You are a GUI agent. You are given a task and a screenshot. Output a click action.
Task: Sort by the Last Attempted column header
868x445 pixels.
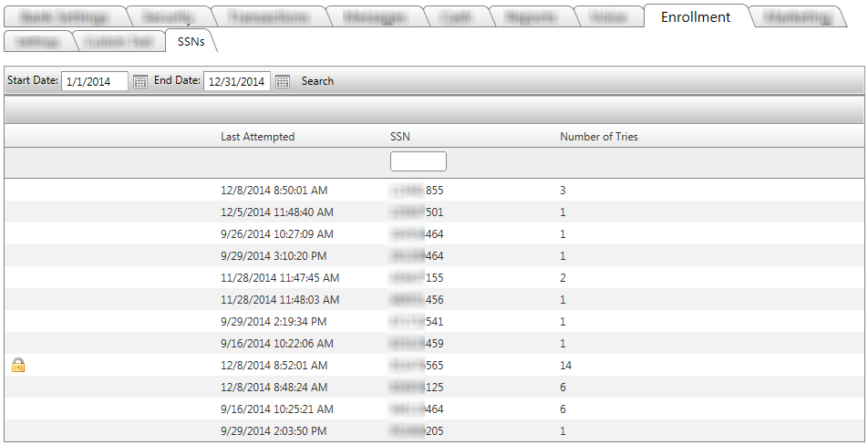[257, 137]
